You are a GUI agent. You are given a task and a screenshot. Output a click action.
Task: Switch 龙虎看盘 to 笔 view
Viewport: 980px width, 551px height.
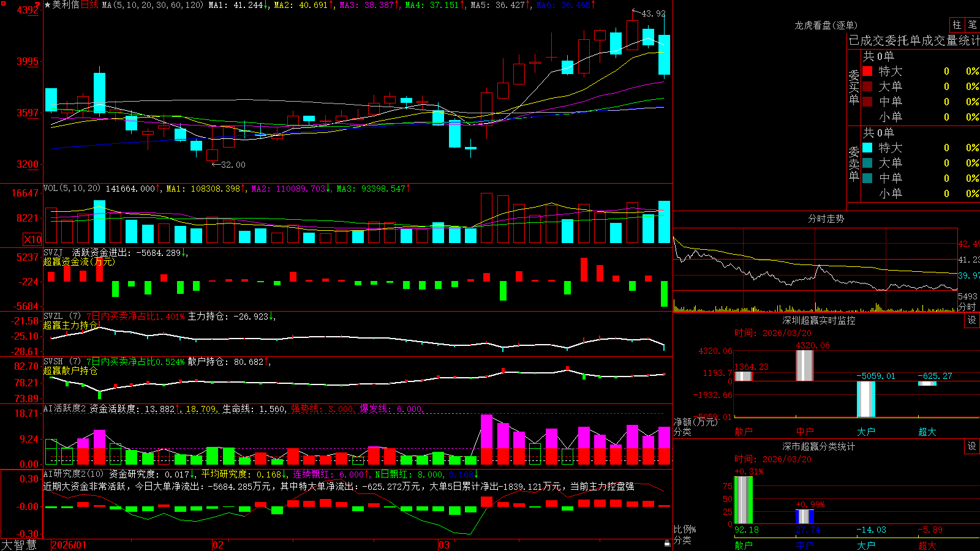(x=973, y=24)
